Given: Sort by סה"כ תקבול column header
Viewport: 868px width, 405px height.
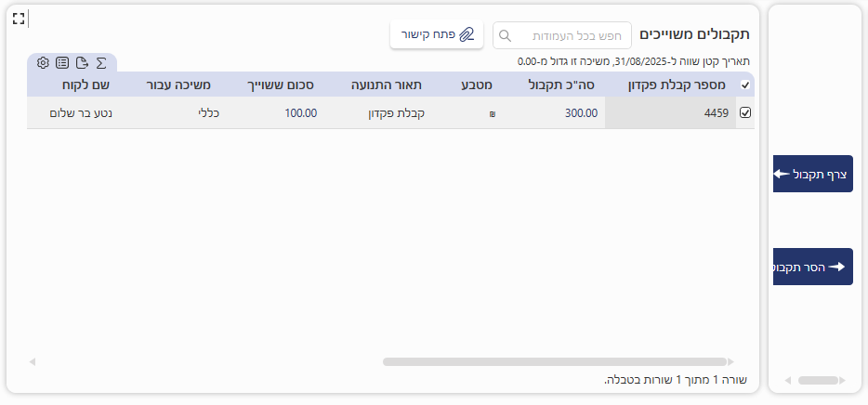Looking at the screenshot, I should (562, 85).
